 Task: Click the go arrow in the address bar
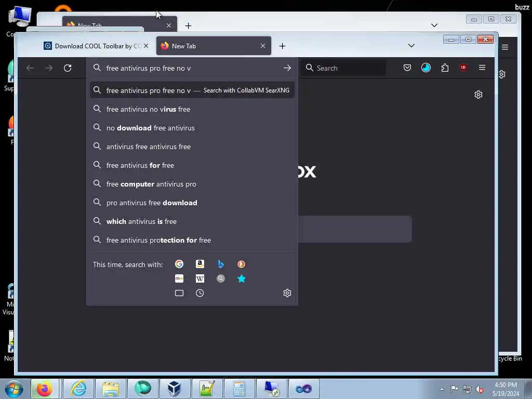click(287, 68)
